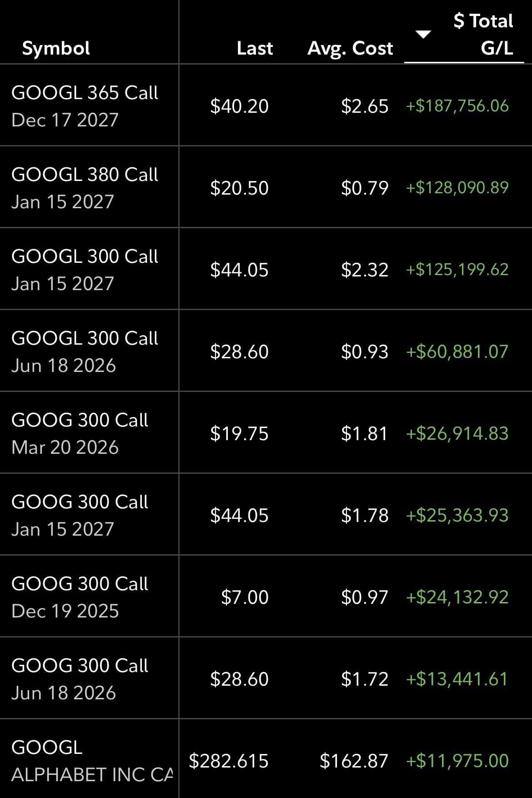532x798 pixels.
Task: Open GOOGL 365 Call Dec 17 2027 position
Action: [85, 106]
